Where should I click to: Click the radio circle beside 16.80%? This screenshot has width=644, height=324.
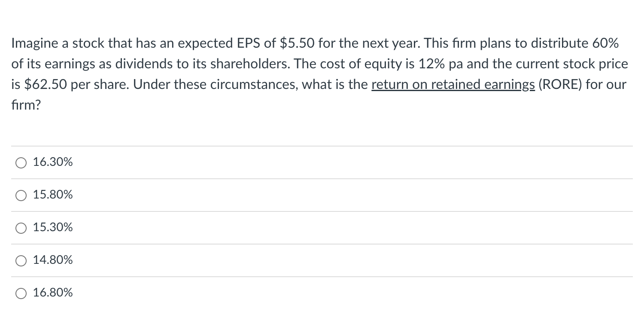coord(21,293)
